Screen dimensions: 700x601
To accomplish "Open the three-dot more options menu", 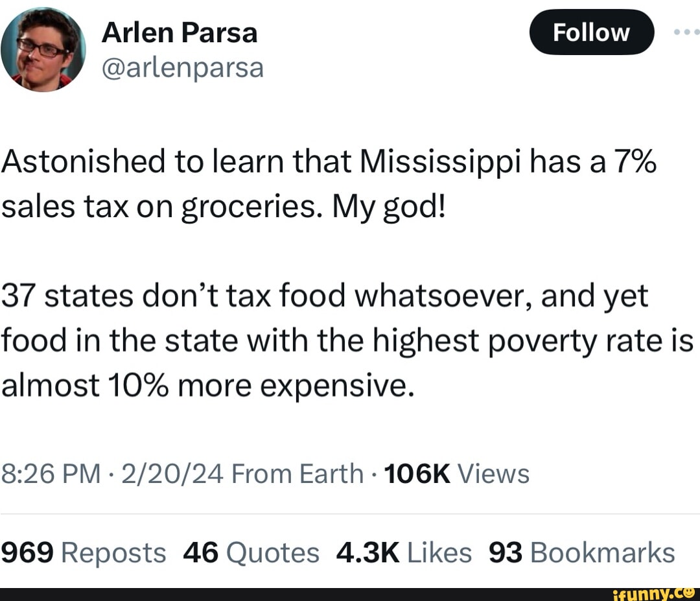I will coord(686,31).
